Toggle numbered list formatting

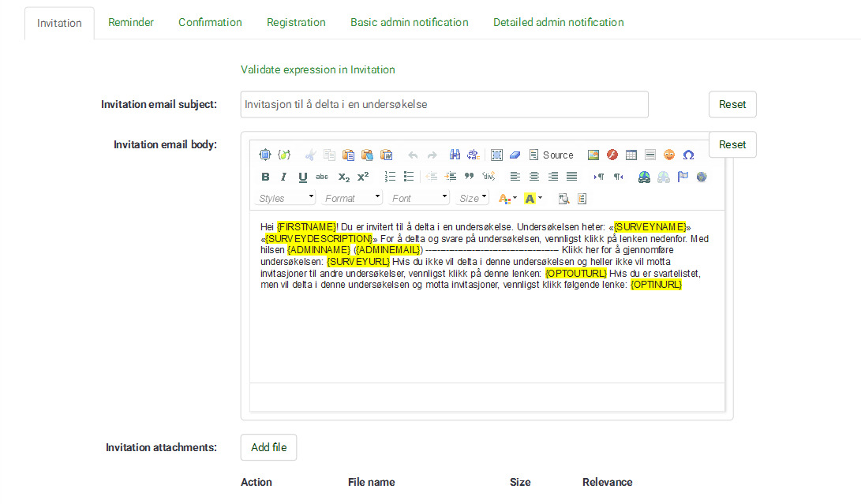point(390,177)
